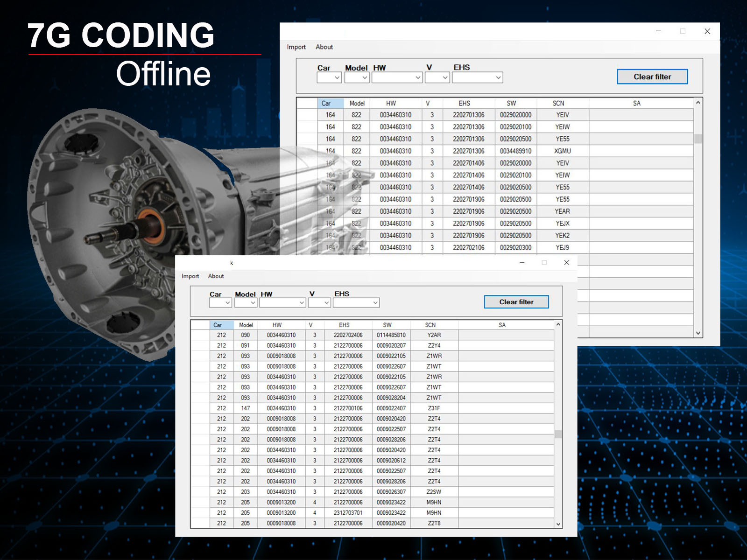Click the up scroll arrow in the front table

click(x=558, y=324)
